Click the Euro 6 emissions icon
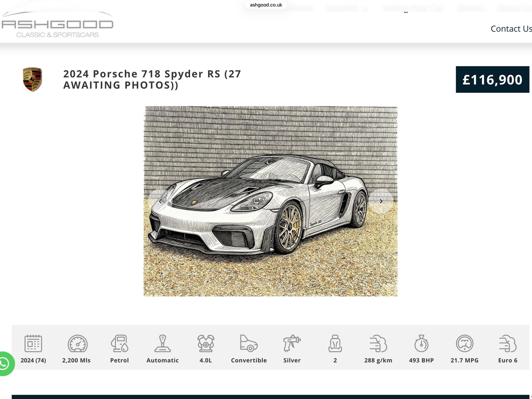532x399 pixels. tap(507, 343)
